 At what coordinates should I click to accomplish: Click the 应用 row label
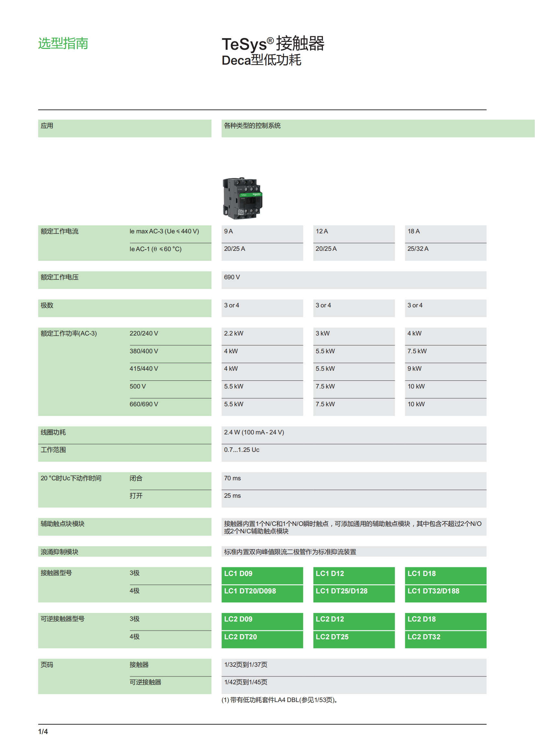point(47,125)
